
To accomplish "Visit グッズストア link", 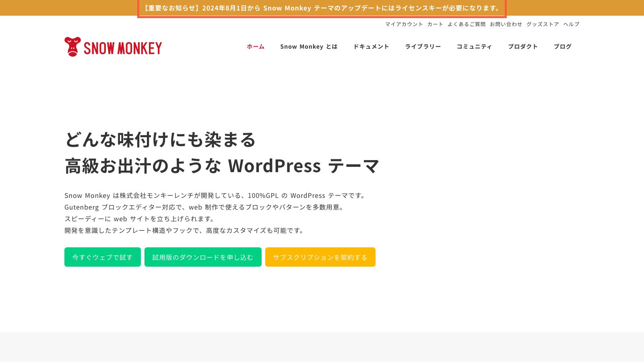I will (543, 24).
